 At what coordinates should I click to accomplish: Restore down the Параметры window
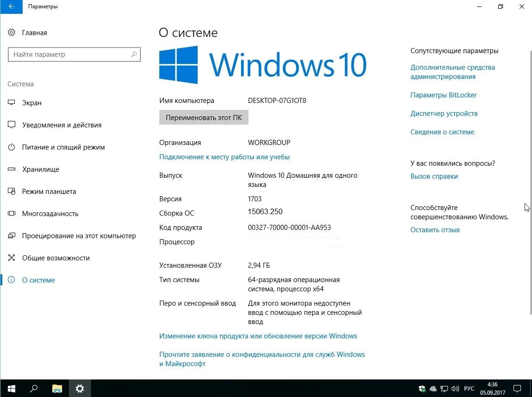pos(501,6)
